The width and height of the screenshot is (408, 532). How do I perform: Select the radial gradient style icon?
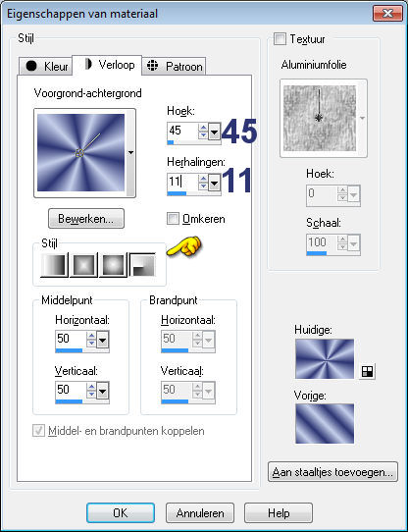click(142, 265)
